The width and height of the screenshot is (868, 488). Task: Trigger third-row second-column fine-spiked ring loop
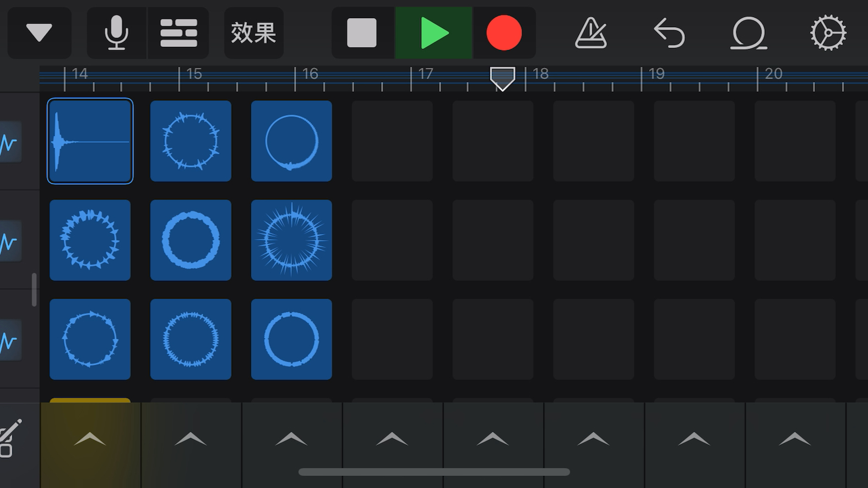click(191, 339)
